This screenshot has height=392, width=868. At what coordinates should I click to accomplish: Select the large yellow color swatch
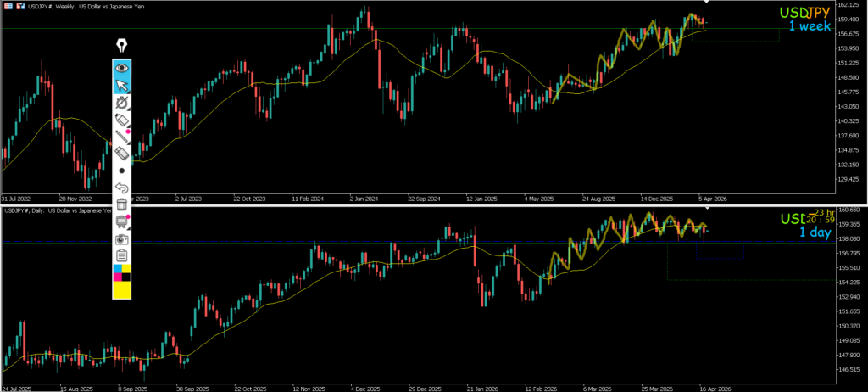(122, 289)
